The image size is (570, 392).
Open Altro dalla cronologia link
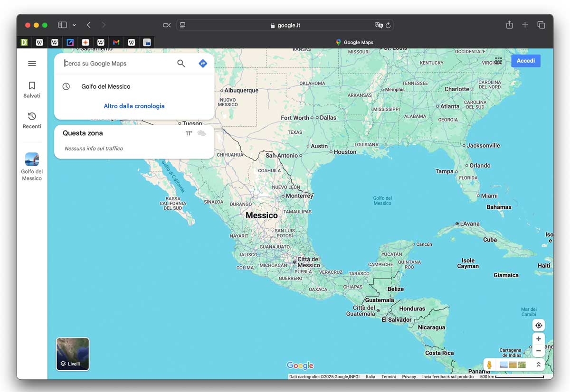click(134, 106)
